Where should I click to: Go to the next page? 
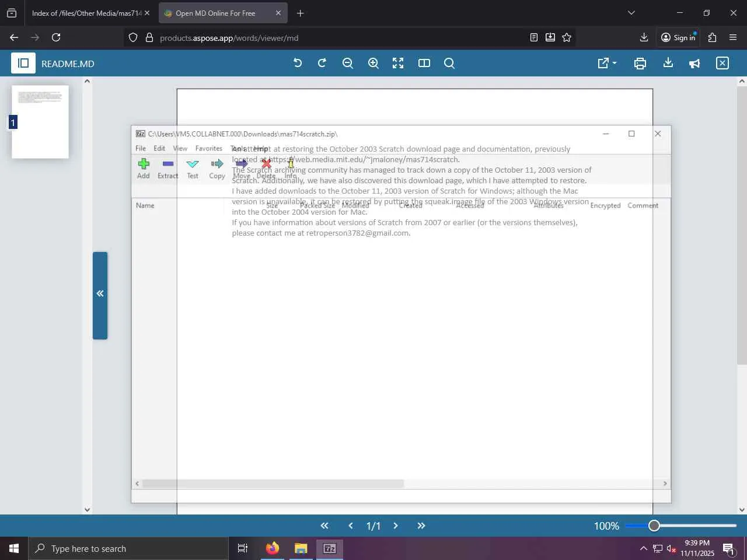coord(396,526)
